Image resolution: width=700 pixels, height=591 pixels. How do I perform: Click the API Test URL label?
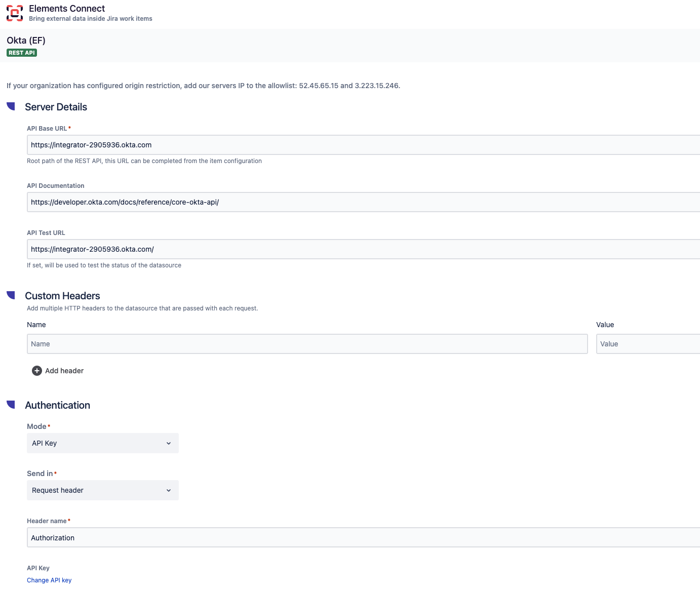click(x=46, y=233)
